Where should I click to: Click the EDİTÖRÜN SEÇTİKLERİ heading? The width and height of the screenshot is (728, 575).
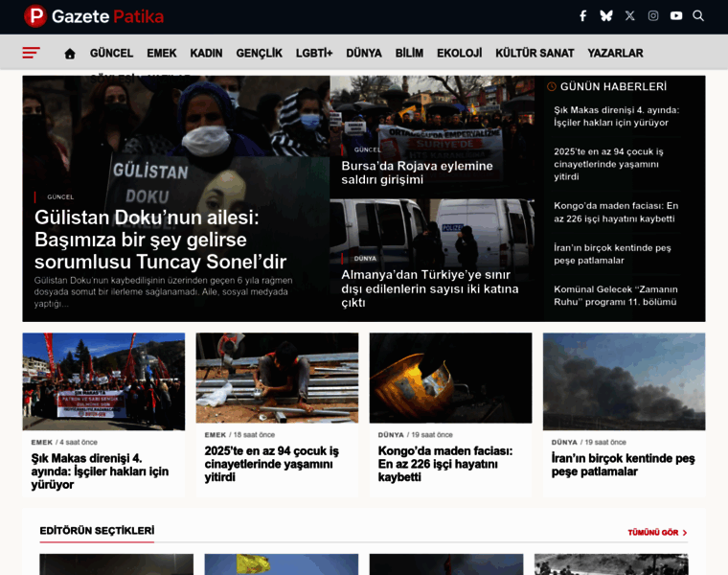point(97,530)
